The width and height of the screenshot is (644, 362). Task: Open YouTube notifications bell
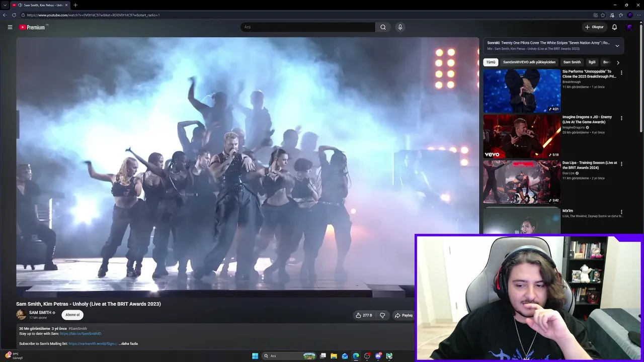click(614, 27)
